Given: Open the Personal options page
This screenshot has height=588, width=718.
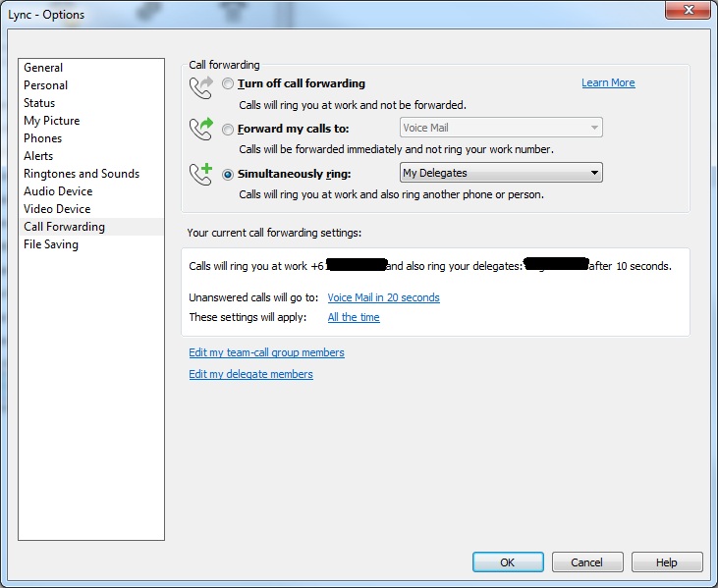Looking at the screenshot, I should (x=91, y=85).
